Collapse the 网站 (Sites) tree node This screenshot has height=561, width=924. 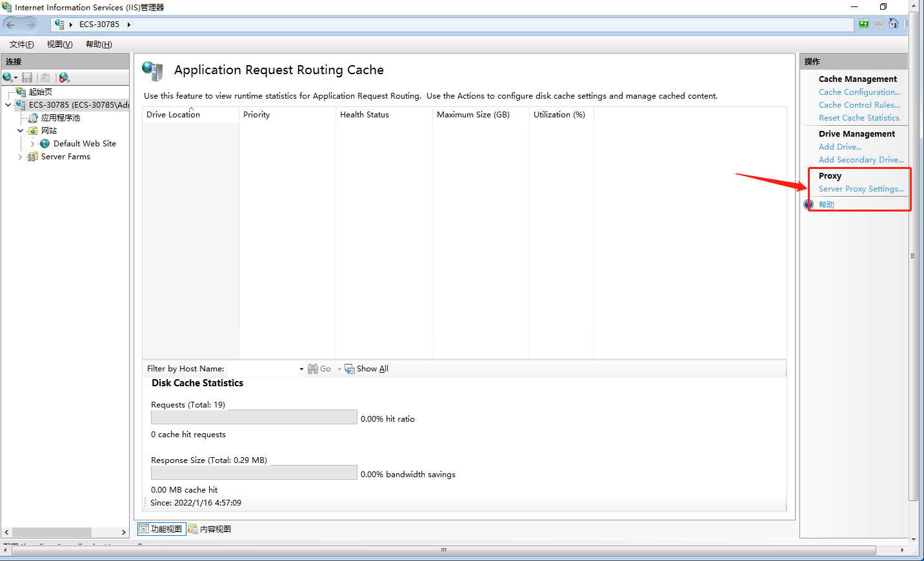click(20, 130)
